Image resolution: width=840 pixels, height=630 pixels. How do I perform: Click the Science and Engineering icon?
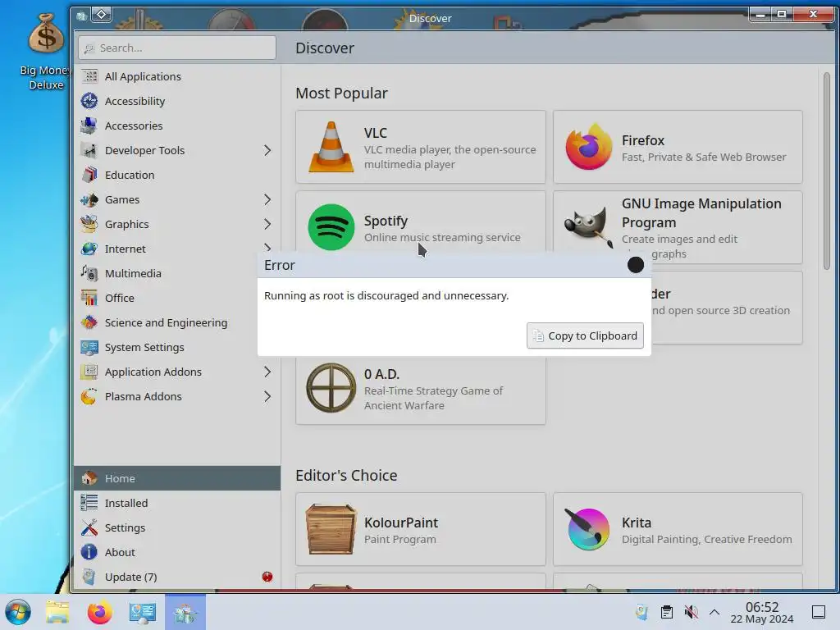(x=89, y=323)
